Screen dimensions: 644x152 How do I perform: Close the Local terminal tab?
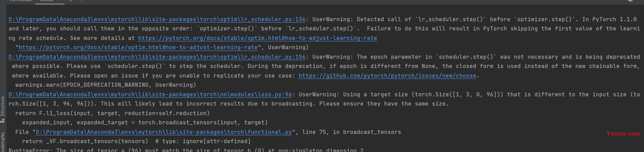pyautogui.click(x=59, y=1)
